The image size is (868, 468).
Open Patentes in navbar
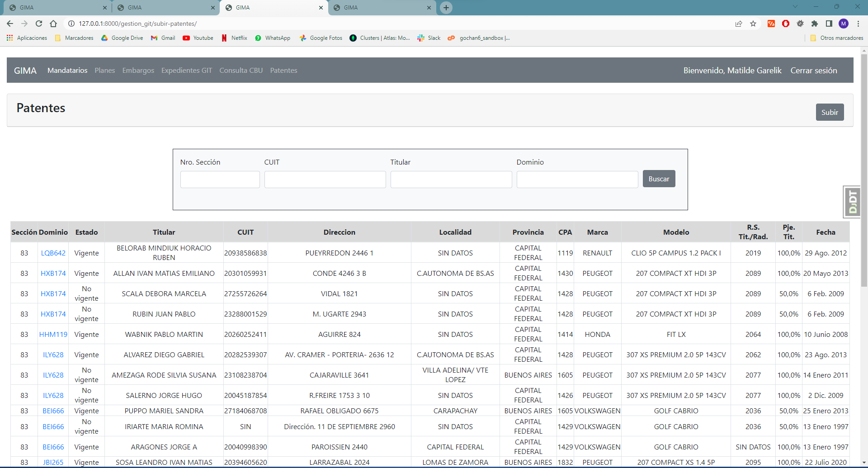(x=283, y=71)
